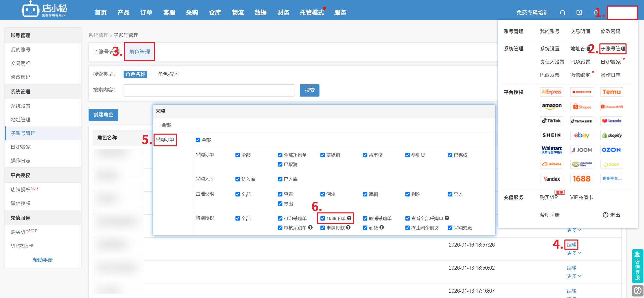Check the top 全部 checkbox under 采购
The height and width of the screenshot is (298, 644).
(158, 125)
